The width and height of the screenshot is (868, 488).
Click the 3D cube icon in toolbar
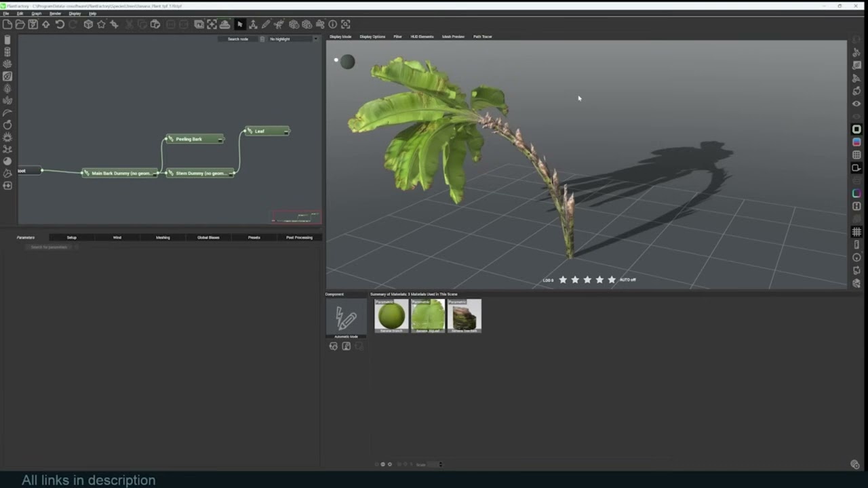click(88, 24)
